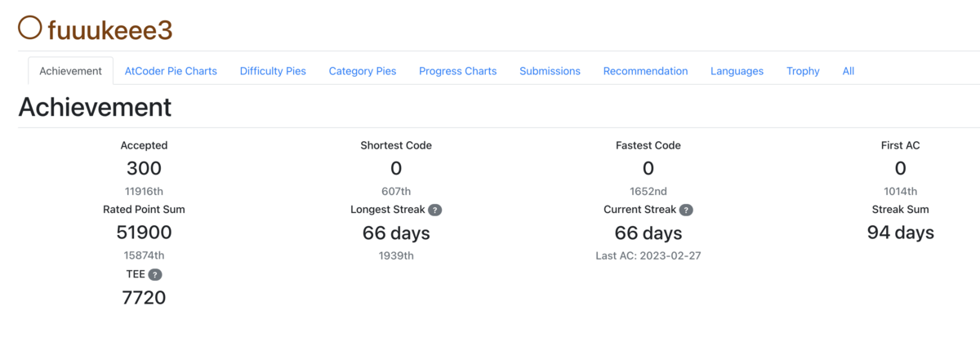This screenshot has width=980, height=346.
Task: Open the Languages tab
Action: click(737, 71)
